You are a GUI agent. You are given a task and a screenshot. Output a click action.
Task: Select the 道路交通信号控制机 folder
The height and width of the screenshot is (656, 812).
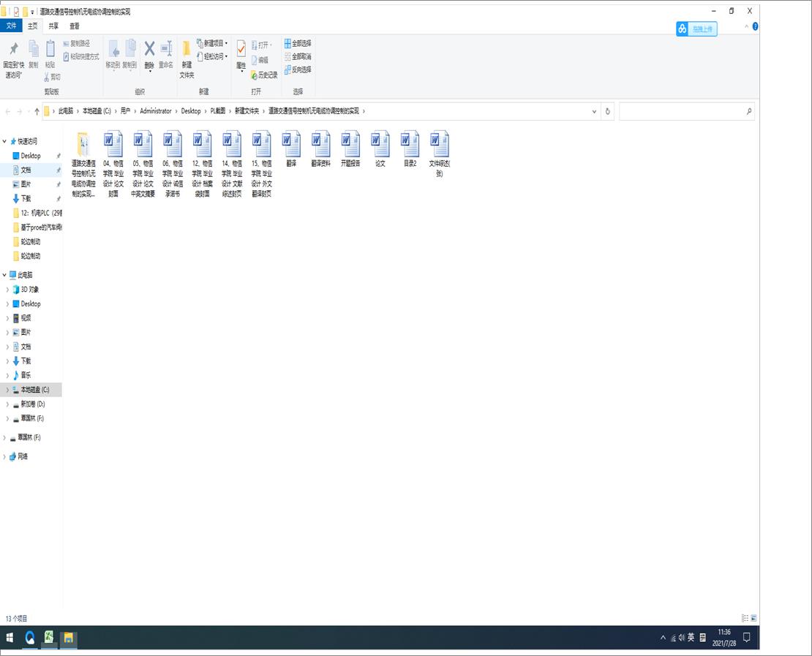pos(83,164)
